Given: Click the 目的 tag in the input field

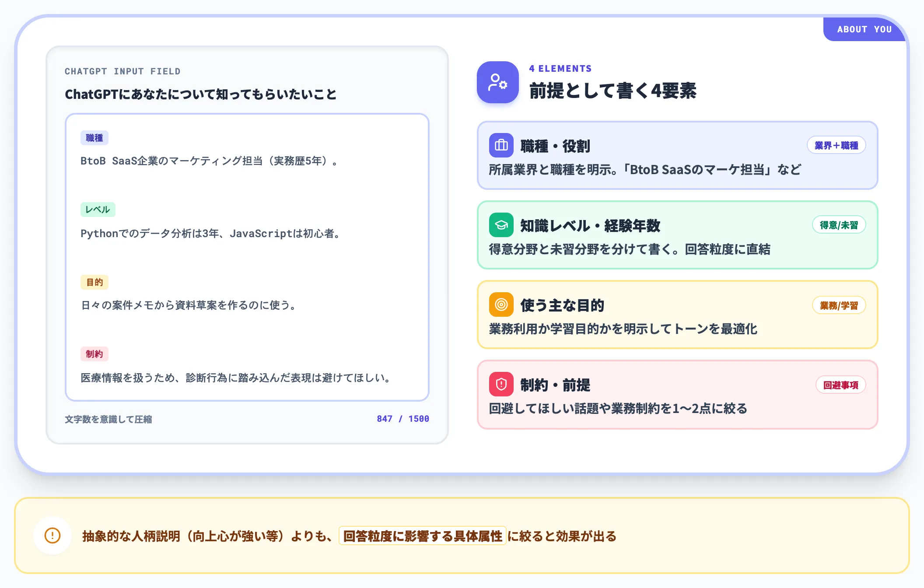Looking at the screenshot, I should pyautogui.click(x=94, y=282).
